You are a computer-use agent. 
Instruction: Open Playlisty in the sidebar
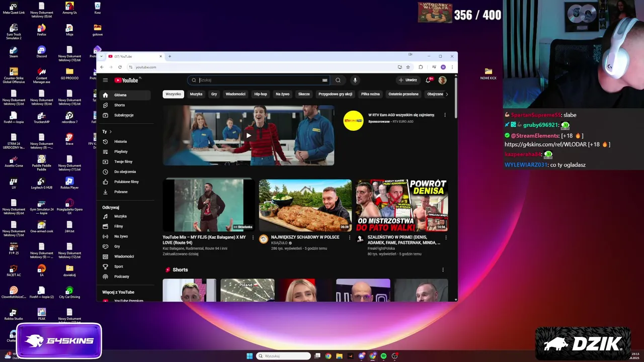click(x=126, y=151)
